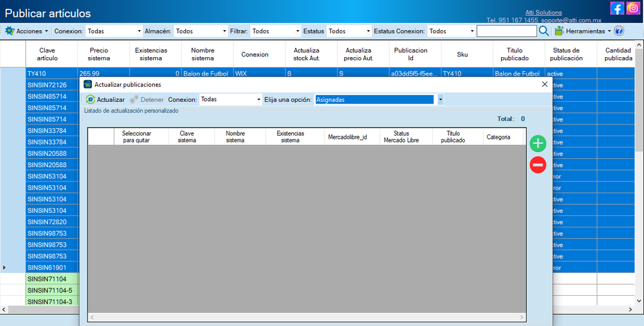Open the Almacén dropdown

pyautogui.click(x=201, y=31)
